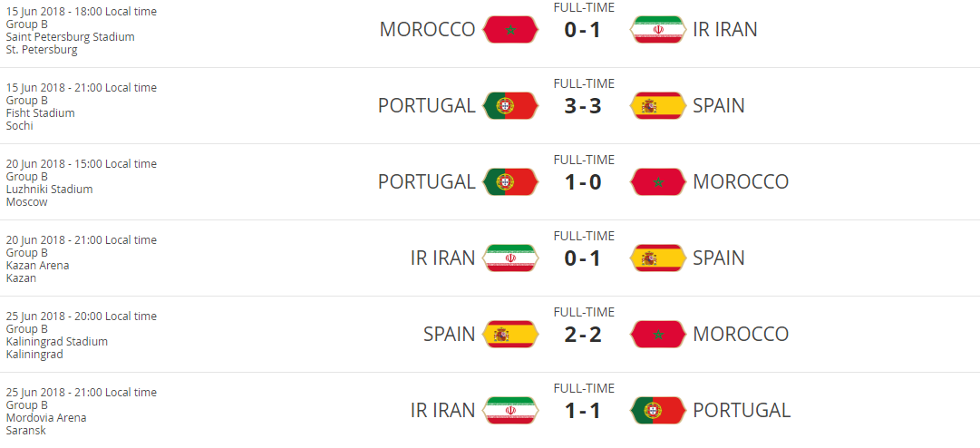Click the Saint Petersburg Stadium venue text
980x448 pixels.
point(70,37)
